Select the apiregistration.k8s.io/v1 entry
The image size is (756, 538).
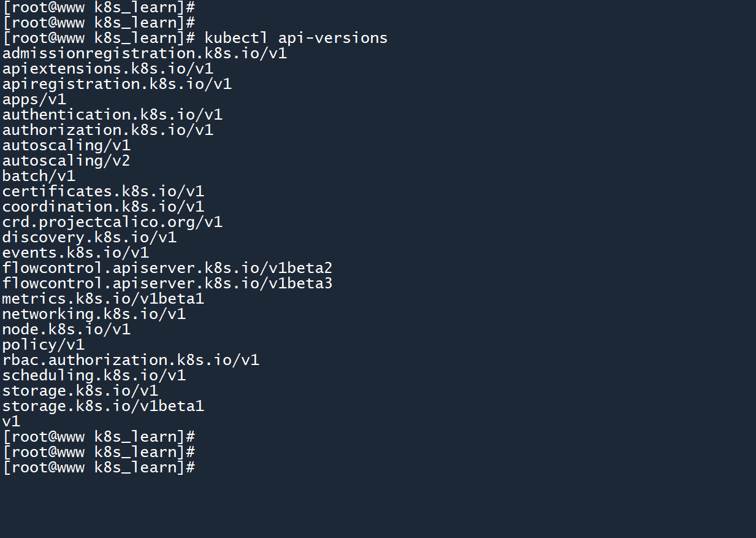pos(117,84)
